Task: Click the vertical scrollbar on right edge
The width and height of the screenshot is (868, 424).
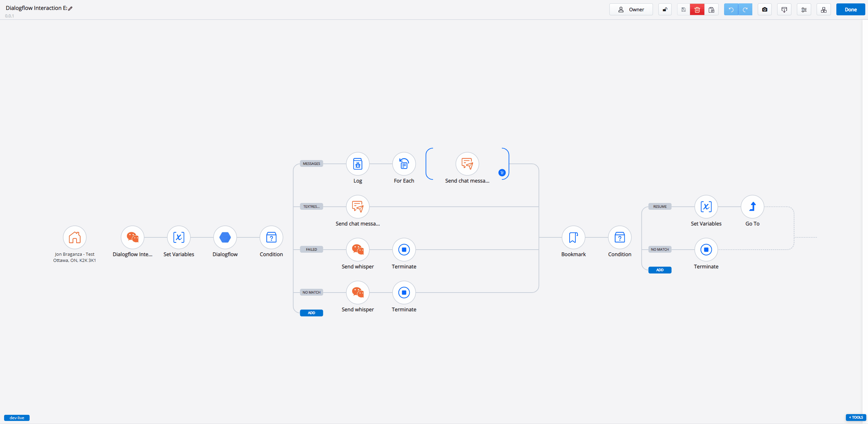Action: [865, 221]
